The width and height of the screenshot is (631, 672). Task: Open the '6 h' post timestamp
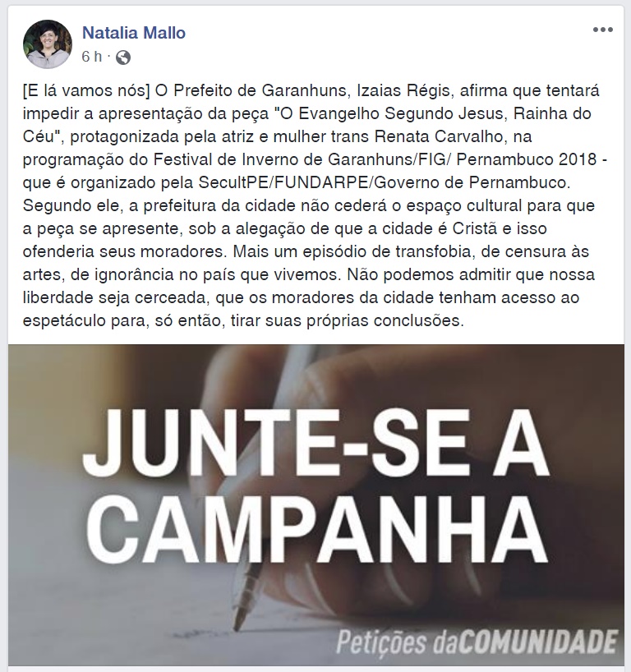(x=92, y=57)
